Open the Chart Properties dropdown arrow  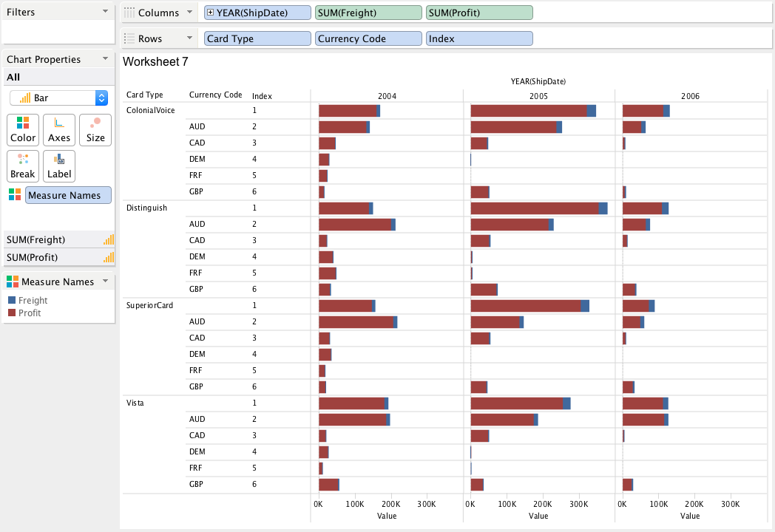click(x=105, y=59)
